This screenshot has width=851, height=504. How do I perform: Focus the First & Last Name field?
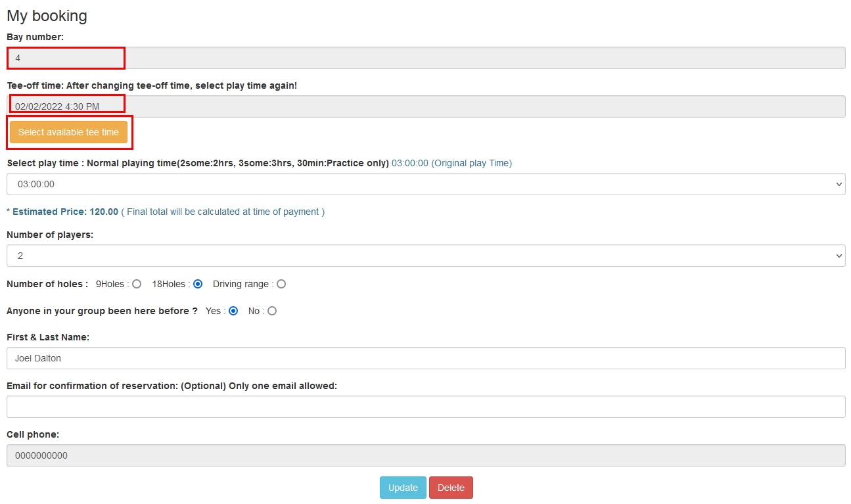click(425, 358)
